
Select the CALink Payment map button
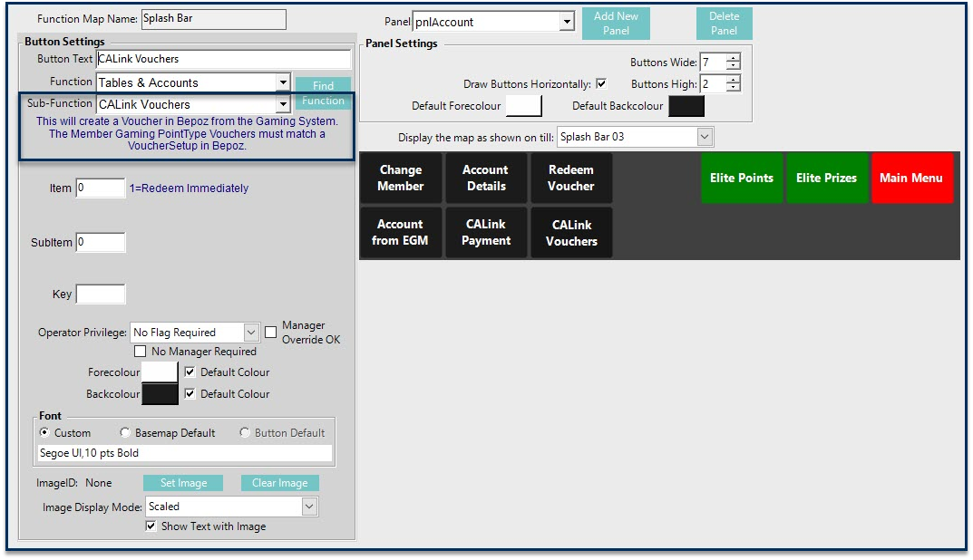point(485,232)
